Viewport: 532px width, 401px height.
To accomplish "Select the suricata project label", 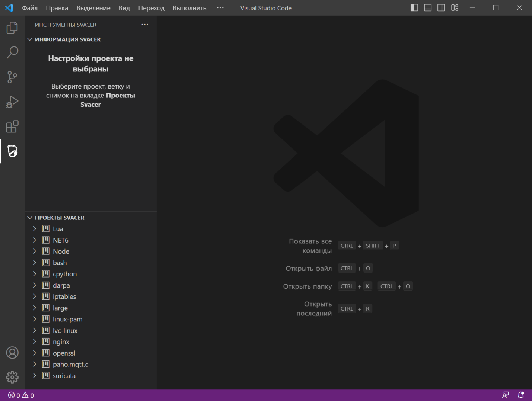I will (64, 376).
